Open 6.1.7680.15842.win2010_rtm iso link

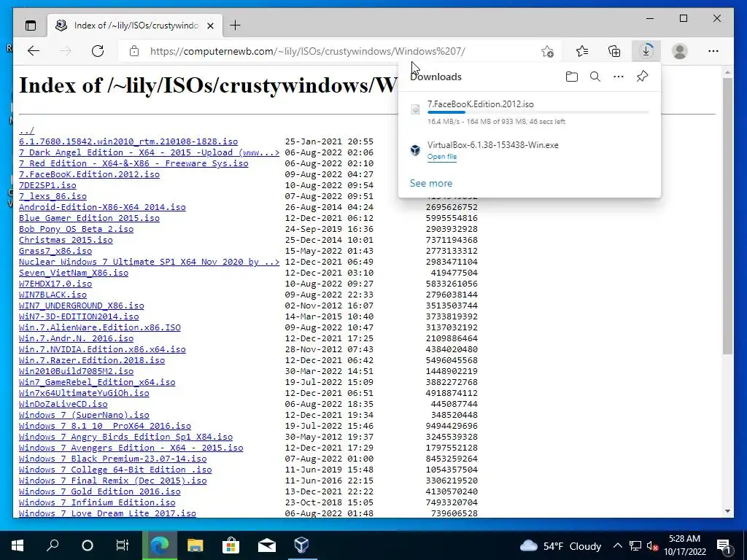pos(128,141)
